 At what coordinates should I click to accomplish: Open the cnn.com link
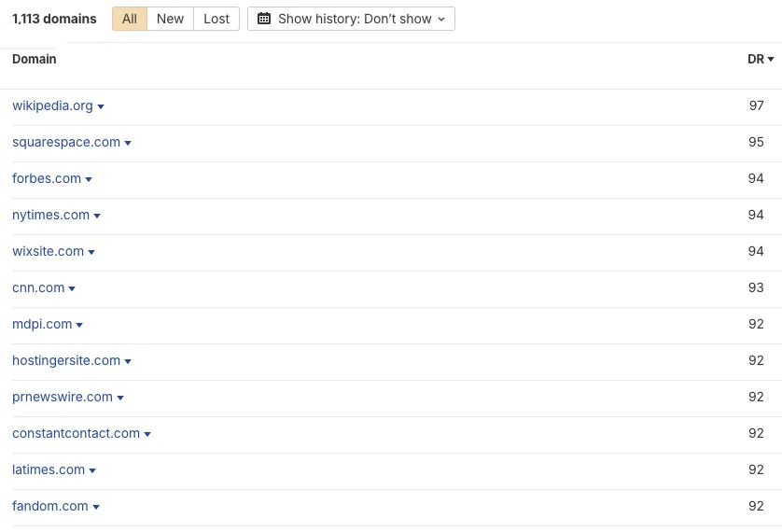click(x=38, y=287)
